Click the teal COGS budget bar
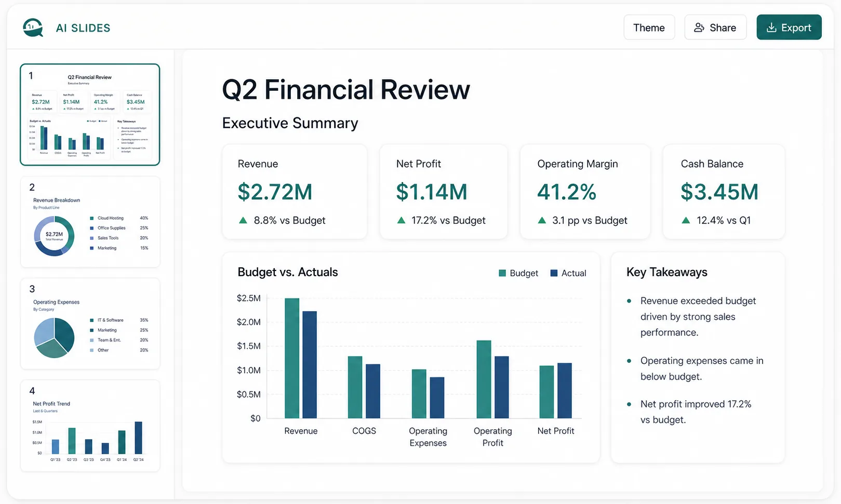Image resolution: width=841 pixels, height=504 pixels. click(355, 387)
